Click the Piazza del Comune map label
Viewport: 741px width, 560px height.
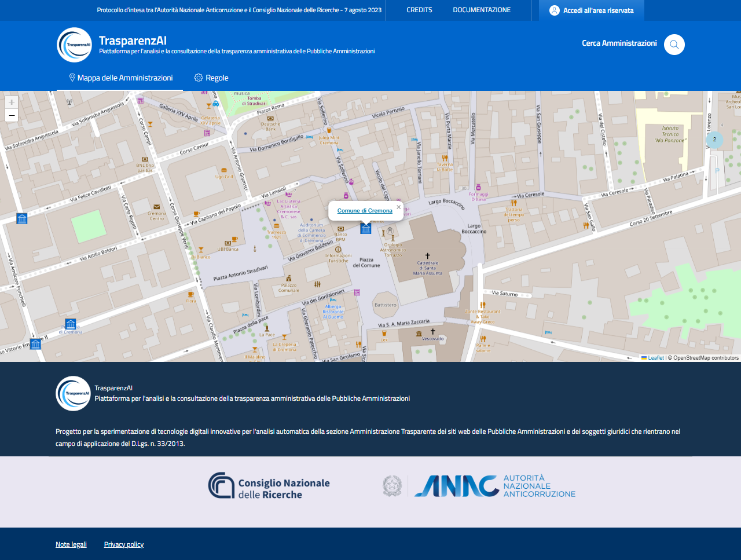366,263
